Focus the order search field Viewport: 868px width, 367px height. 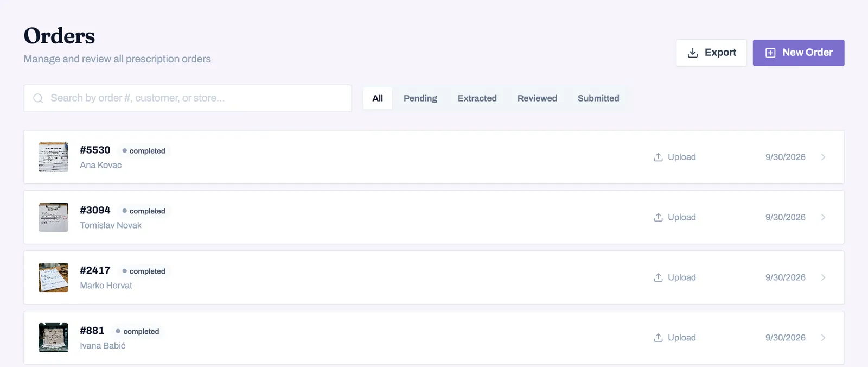[x=188, y=98]
